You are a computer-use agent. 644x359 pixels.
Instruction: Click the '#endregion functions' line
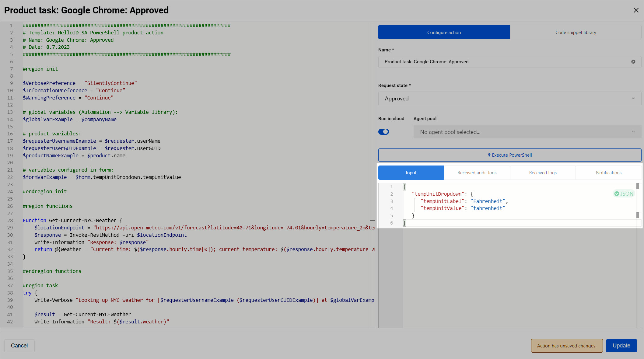click(52, 271)
